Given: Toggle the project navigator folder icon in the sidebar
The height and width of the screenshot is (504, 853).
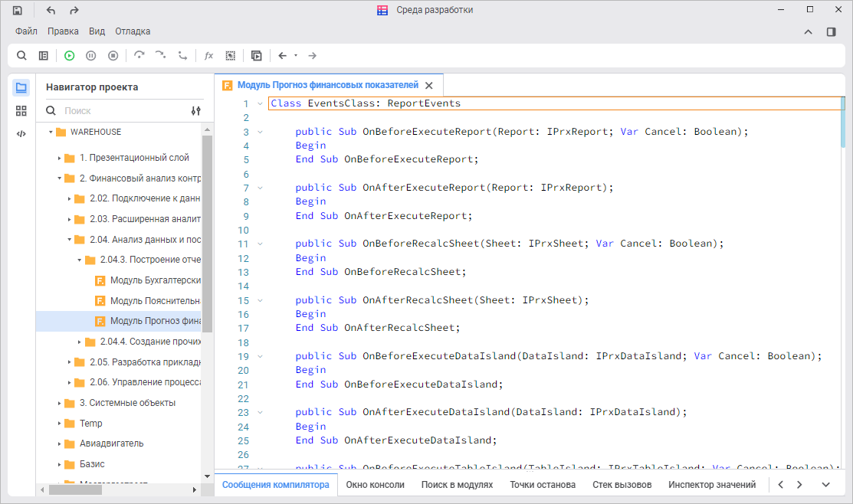Looking at the screenshot, I should 21,87.
